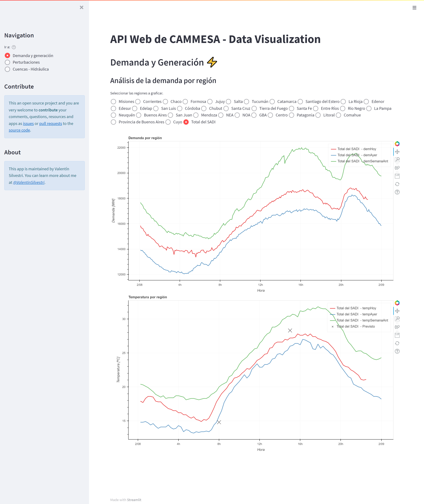Save the temperature chart as image
Image resolution: width=424 pixels, height=504 pixels.
(x=397, y=335)
